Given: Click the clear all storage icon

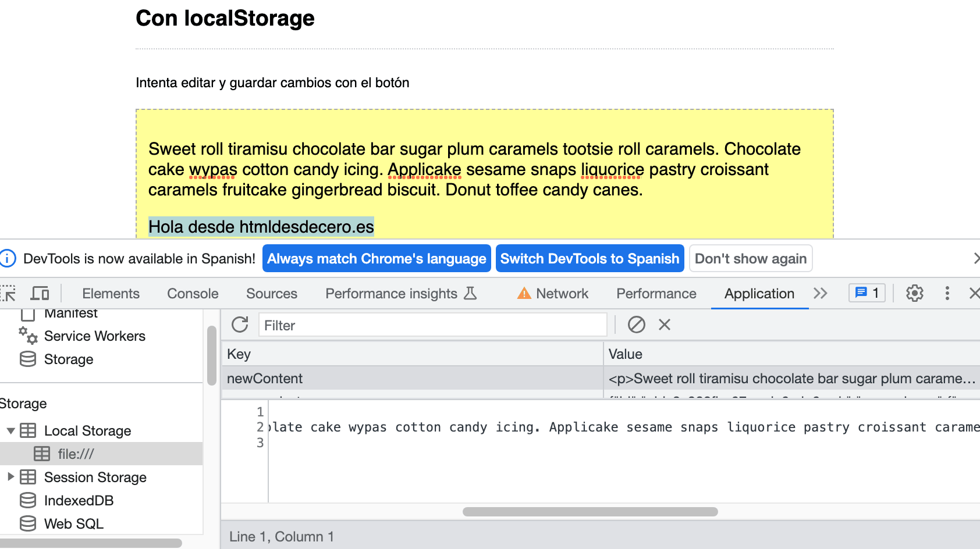Looking at the screenshot, I should pos(636,325).
